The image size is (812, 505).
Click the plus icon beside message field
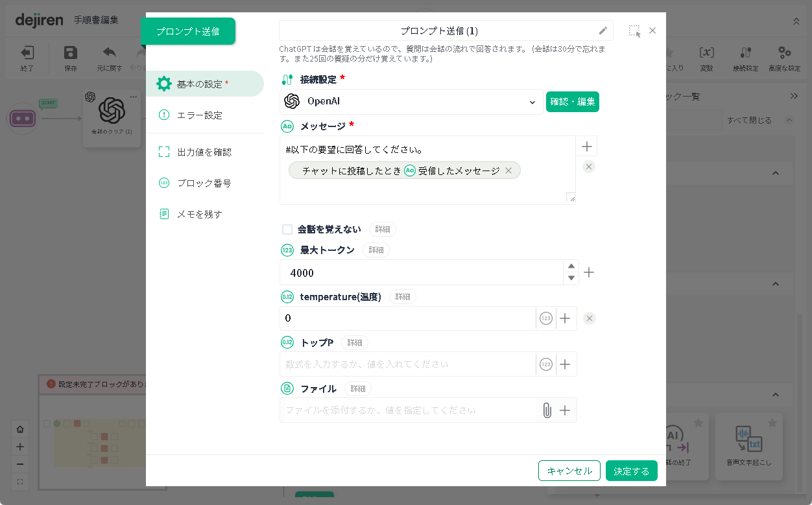(x=587, y=147)
